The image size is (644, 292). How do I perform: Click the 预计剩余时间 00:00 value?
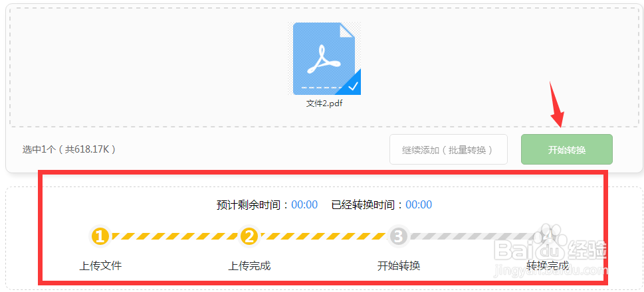(304, 204)
